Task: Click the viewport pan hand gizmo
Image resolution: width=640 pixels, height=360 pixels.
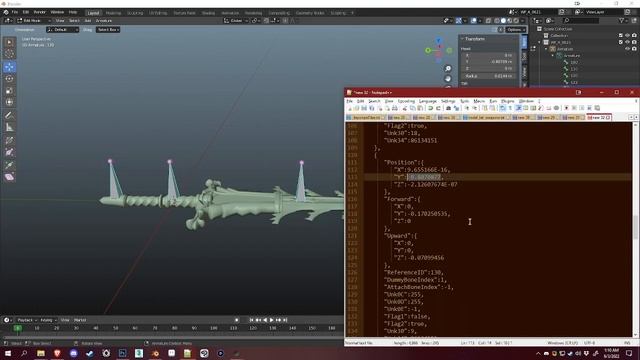Action: click(448, 79)
